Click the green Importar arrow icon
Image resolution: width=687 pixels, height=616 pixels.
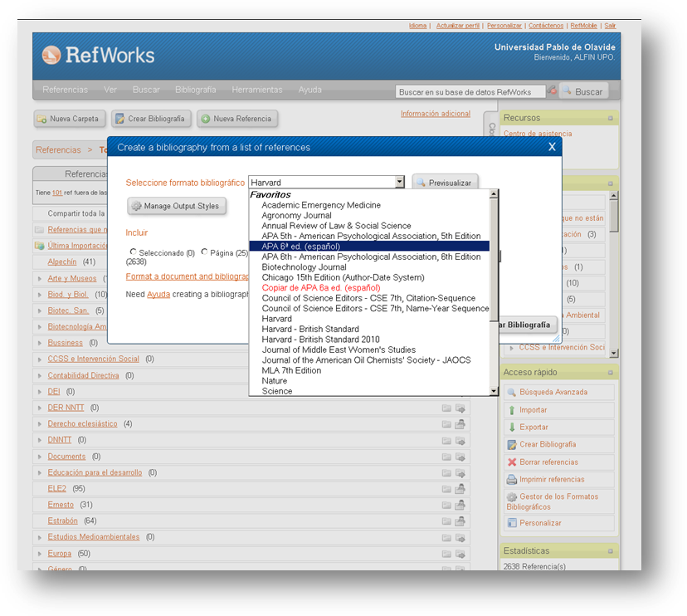click(x=511, y=410)
